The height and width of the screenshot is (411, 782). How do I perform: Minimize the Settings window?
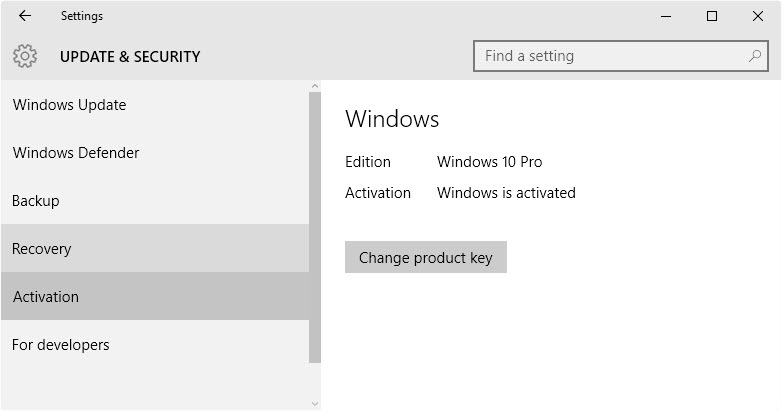click(x=666, y=16)
